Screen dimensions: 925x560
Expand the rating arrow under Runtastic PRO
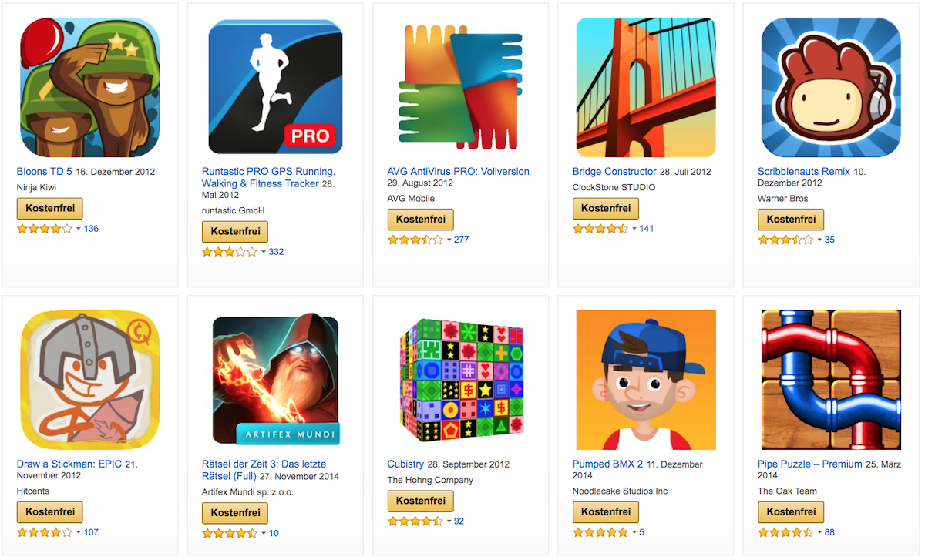(263, 252)
